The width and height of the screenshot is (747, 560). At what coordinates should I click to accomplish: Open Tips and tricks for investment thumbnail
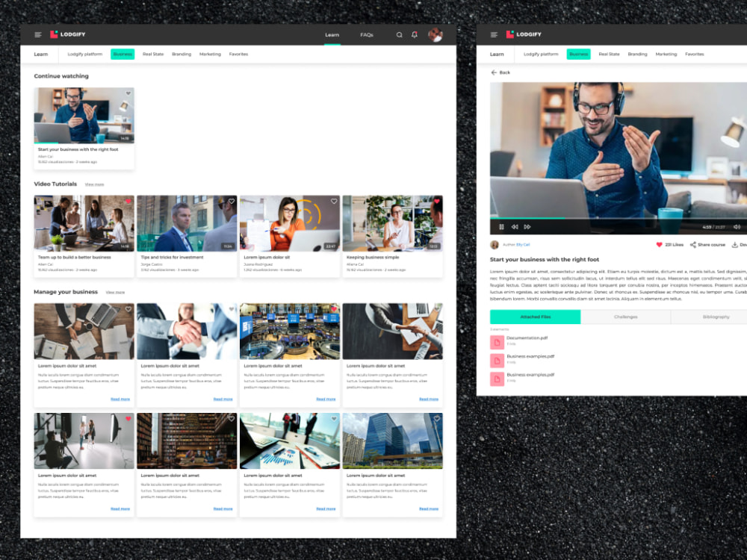click(x=187, y=223)
